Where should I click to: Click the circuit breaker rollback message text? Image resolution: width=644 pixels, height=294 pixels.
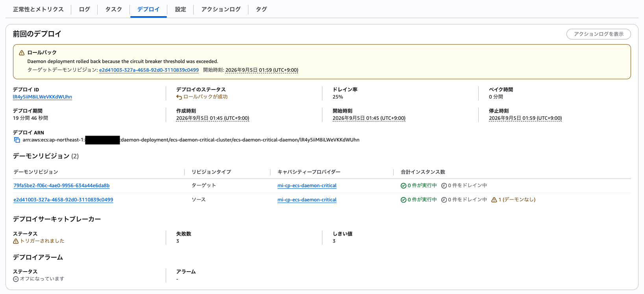click(123, 61)
